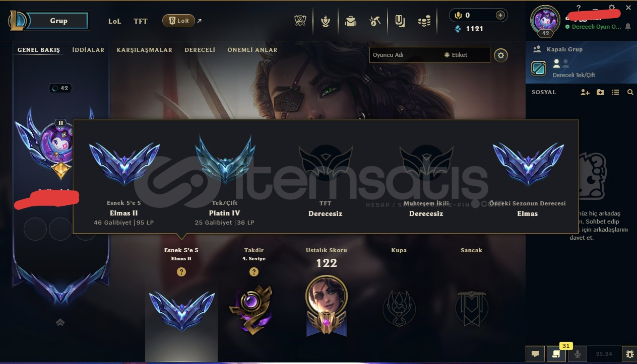Toggle the chat bubble panel
Screen dimensions: 637x364
click(x=535, y=354)
